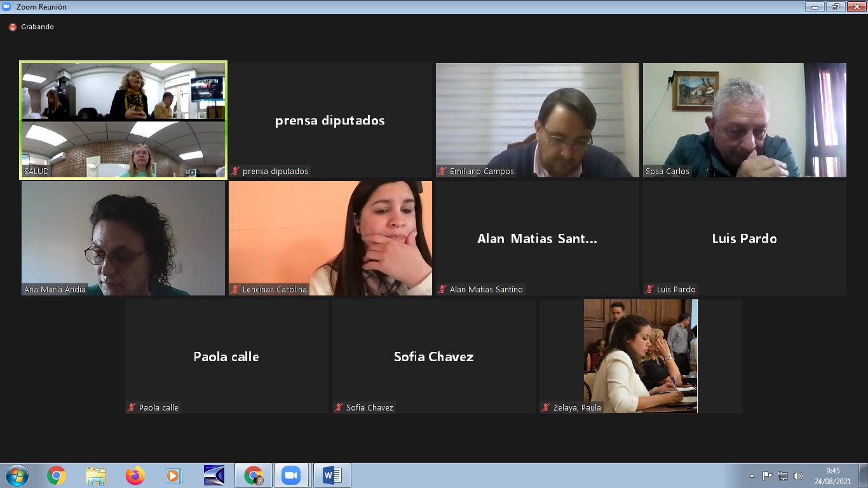The height and width of the screenshot is (488, 868).
Task: Open the Windows Start menu orb
Action: pos(17,475)
